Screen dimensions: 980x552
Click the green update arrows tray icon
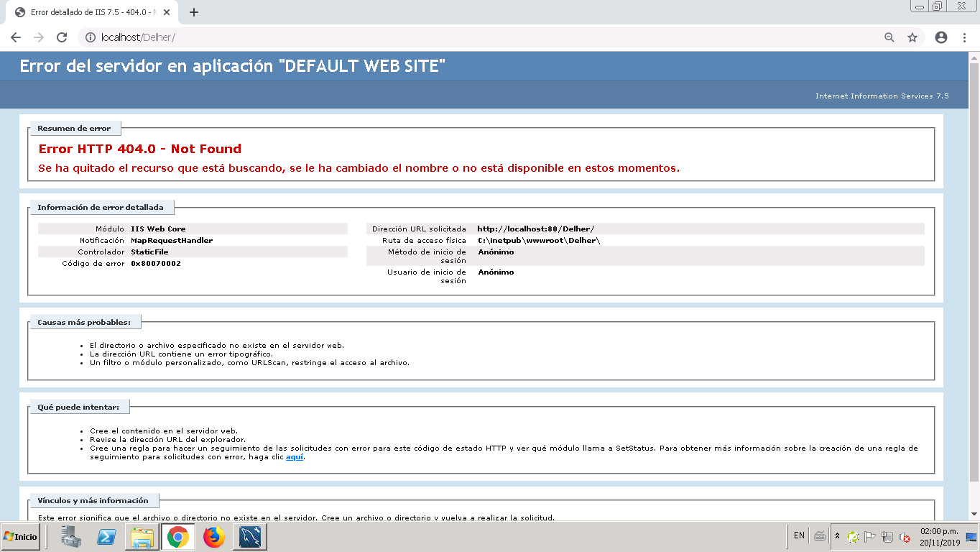point(853,537)
